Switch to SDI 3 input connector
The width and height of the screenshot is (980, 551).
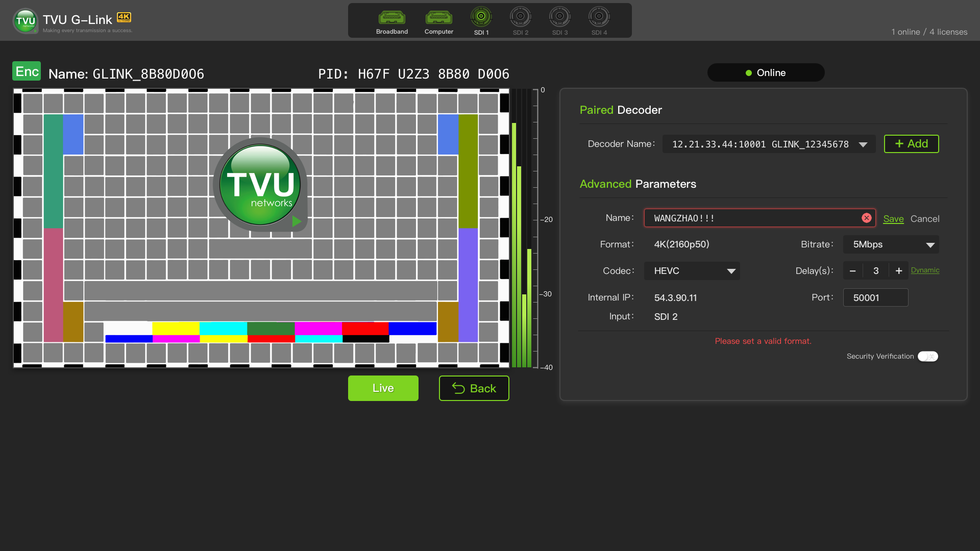click(559, 17)
